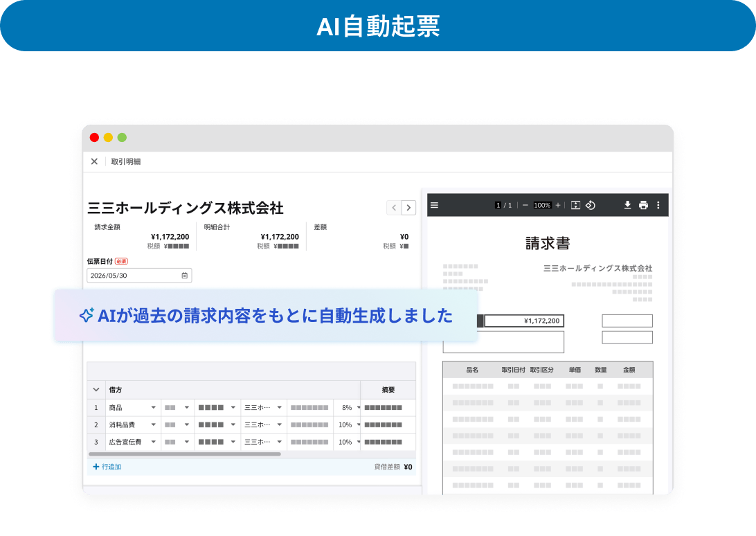Click the 品名 column header in PDF
Screen dimensions: 756x536
click(x=472, y=370)
